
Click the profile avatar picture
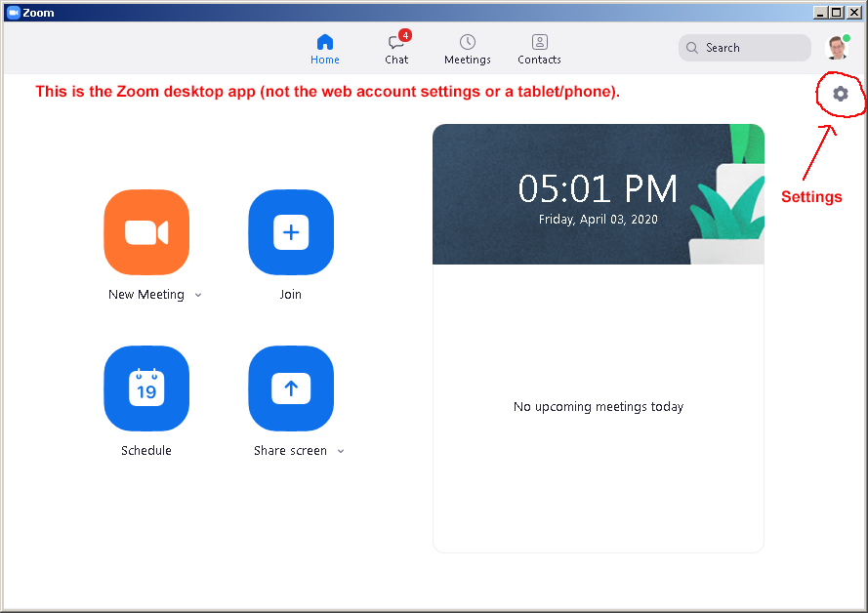pos(837,48)
